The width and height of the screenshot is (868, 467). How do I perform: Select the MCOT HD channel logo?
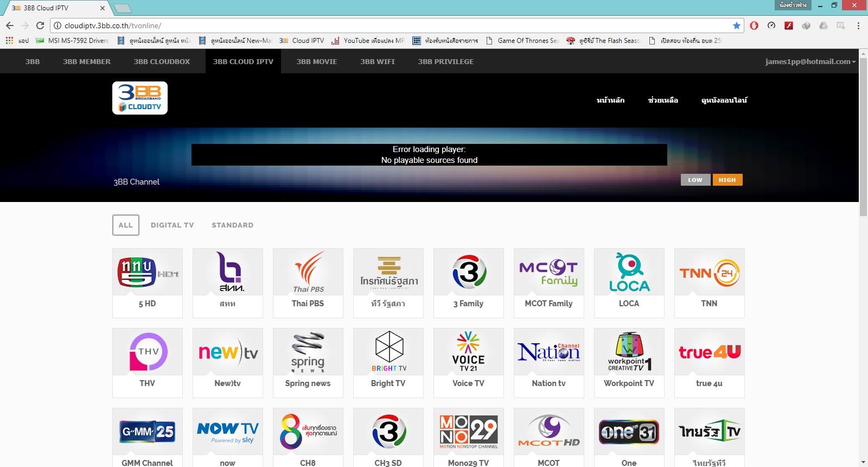(x=549, y=432)
